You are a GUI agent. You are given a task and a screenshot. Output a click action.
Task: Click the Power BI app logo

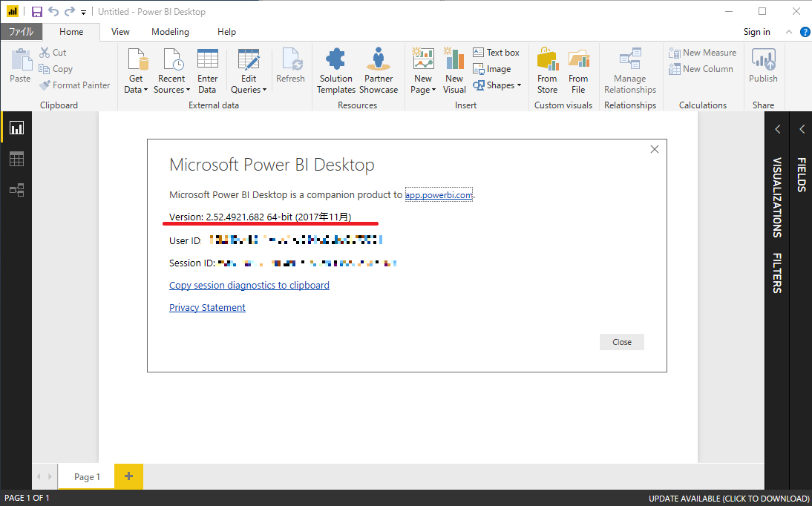pos(12,11)
